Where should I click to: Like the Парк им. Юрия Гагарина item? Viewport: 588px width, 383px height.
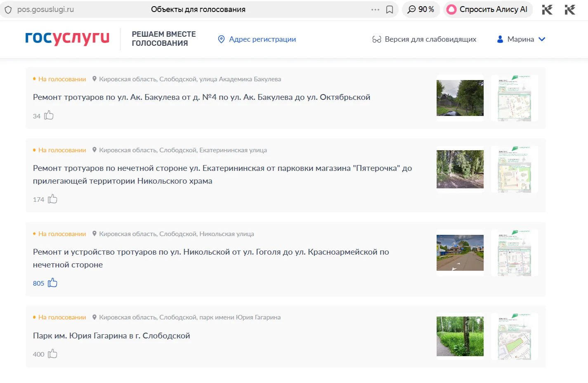tap(52, 354)
